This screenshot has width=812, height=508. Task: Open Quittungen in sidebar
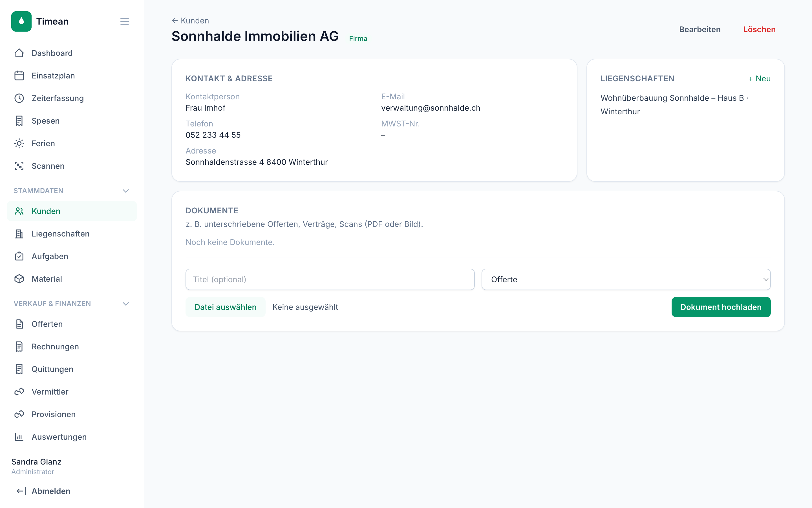click(x=72, y=369)
